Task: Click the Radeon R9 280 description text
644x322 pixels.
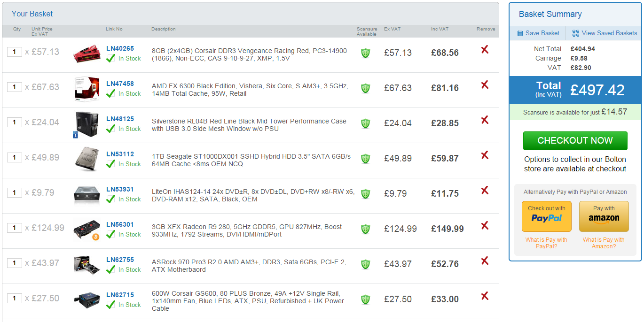Action: [247, 230]
